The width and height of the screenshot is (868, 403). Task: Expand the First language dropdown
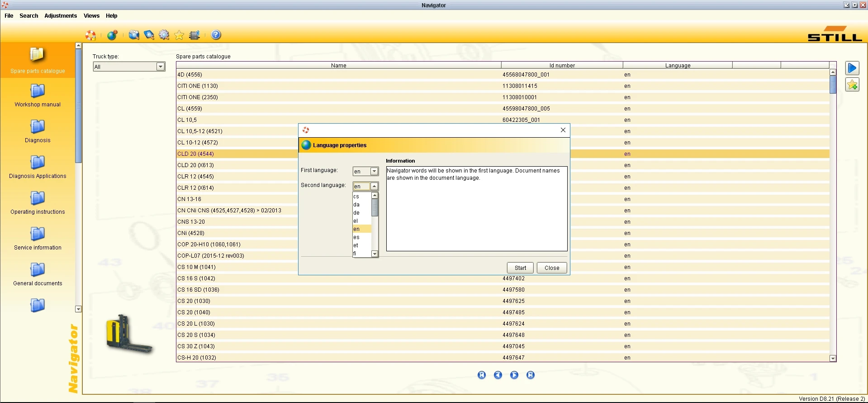pos(374,171)
